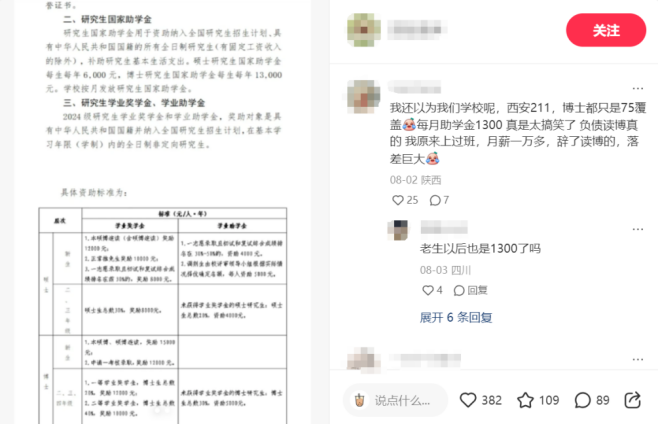Screen dimensions: 658x424
Task: Click the red 关注 follow button
Action: tap(606, 30)
